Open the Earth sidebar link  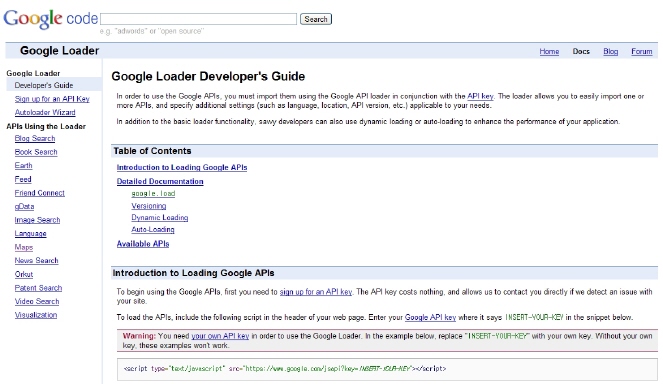pos(23,165)
